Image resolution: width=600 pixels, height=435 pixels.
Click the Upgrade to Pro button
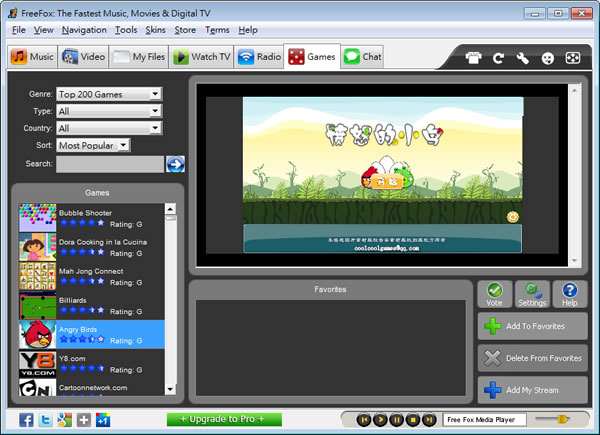pos(224,419)
